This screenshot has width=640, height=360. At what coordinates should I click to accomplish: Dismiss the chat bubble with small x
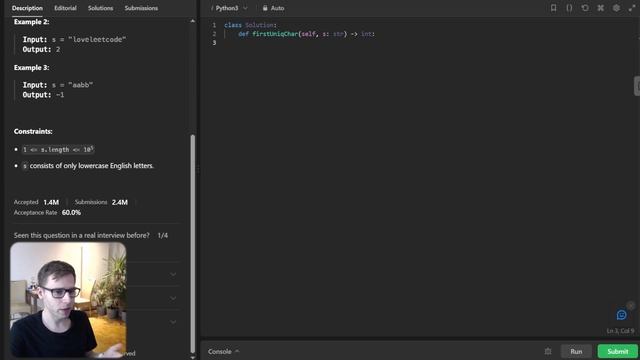point(631,305)
